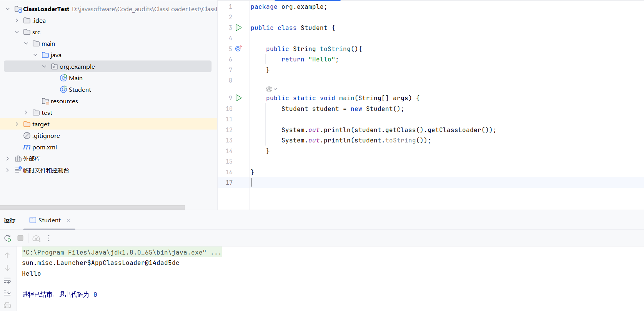The image size is (644, 311).
Task: Click the ClassLoaderTest project module icon
Action: 18,9
